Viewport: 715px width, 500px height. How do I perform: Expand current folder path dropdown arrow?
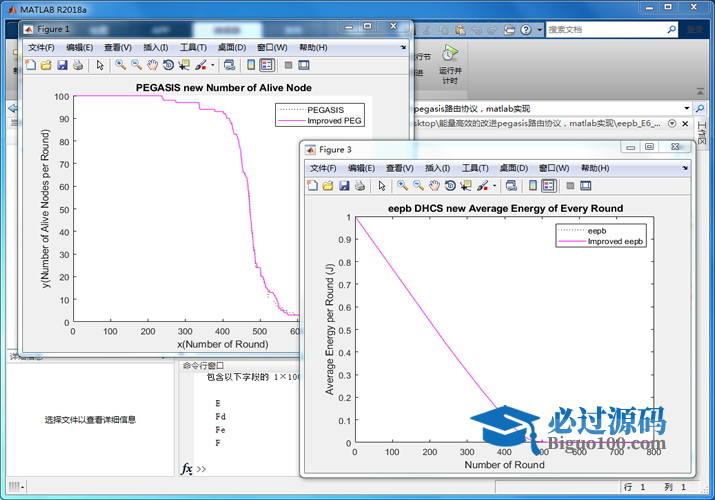pos(686,108)
